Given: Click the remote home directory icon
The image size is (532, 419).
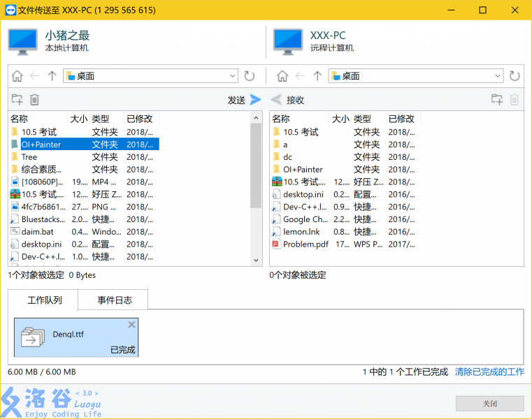Looking at the screenshot, I should tap(282, 76).
